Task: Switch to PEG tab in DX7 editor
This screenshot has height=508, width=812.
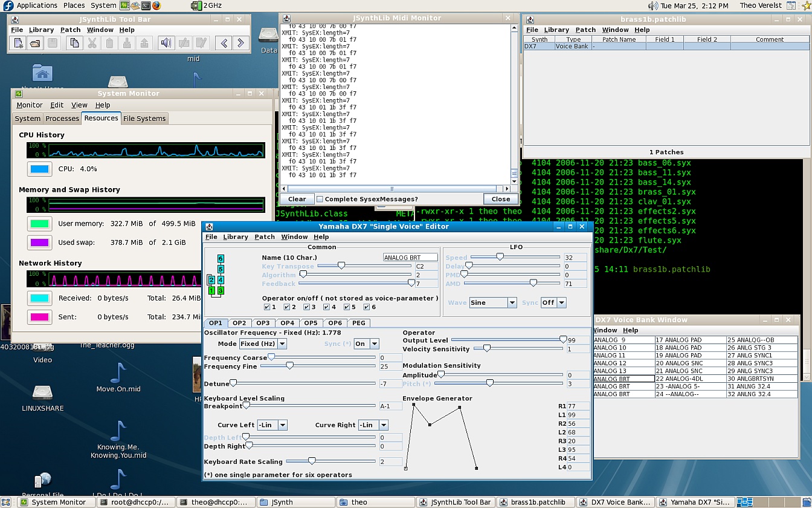Action: coord(358,323)
